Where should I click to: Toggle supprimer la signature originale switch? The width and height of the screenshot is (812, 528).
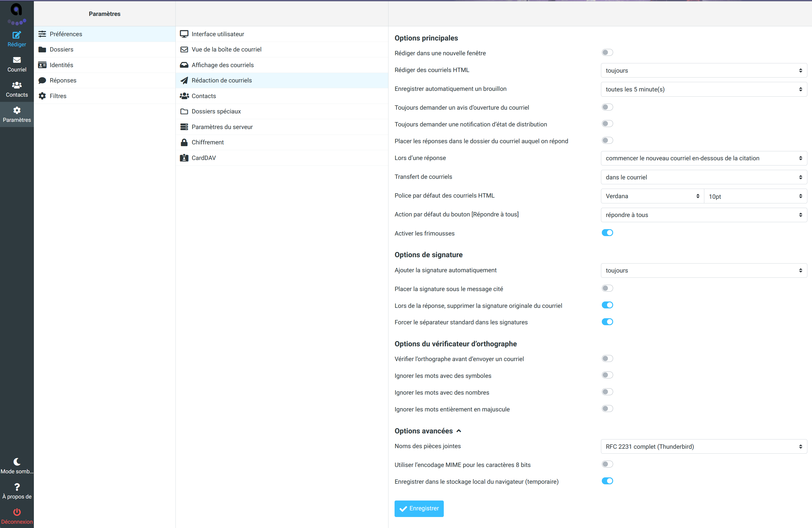coord(607,305)
